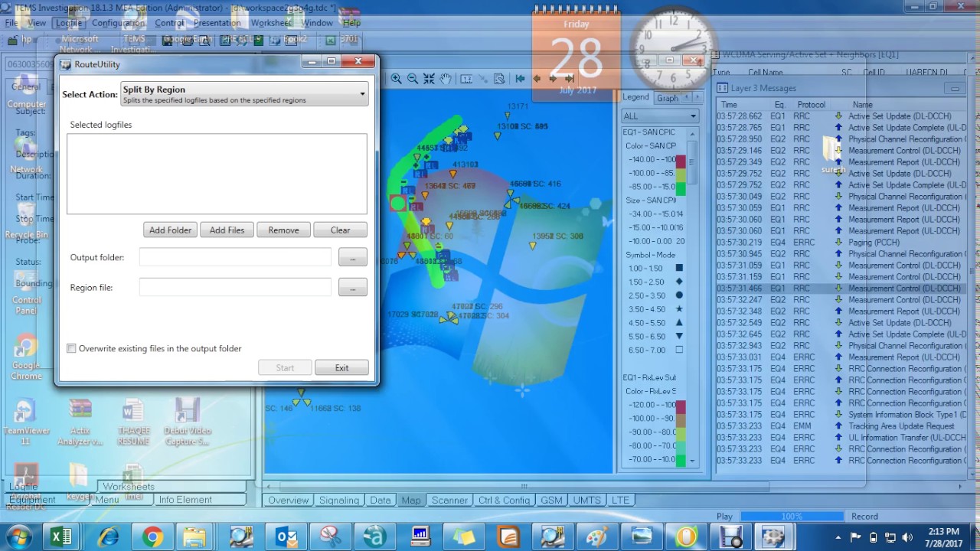Open TeamViewer 11 desktop shortcut

tap(25, 422)
